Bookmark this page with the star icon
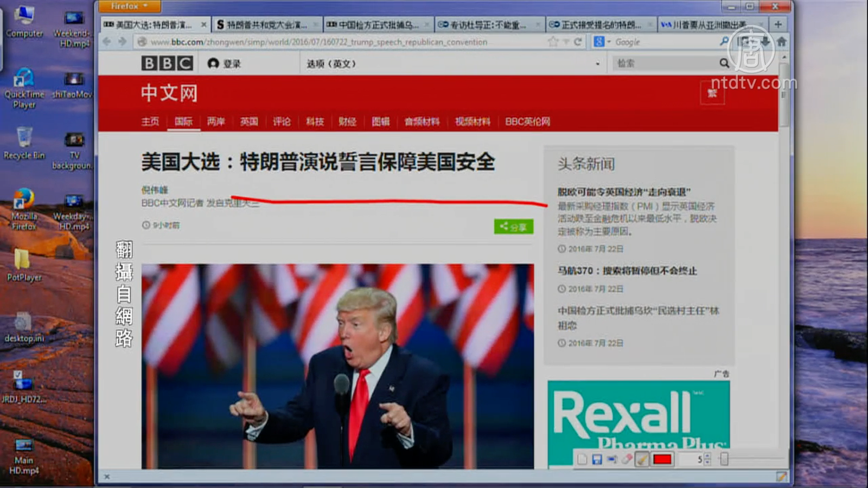Screen dimensions: 868x488 pyautogui.click(x=553, y=42)
